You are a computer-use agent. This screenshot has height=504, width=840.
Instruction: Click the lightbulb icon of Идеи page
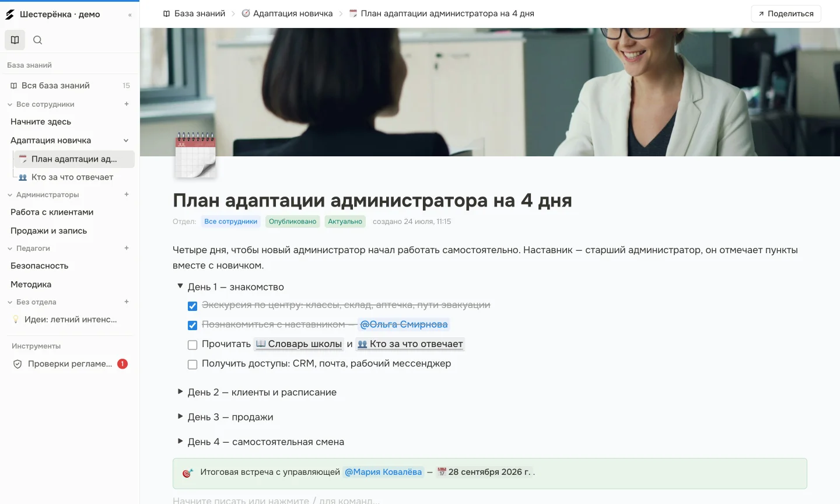pyautogui.click(x=16, y=320)
